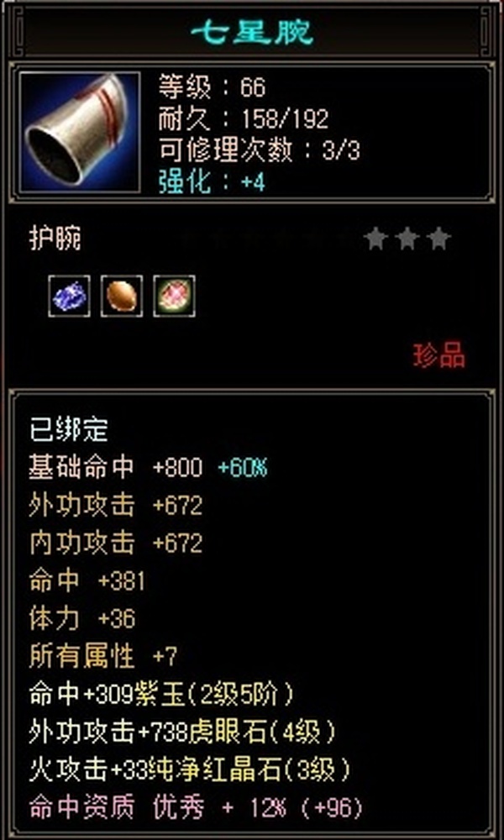Click the 等级：66 text
This screenshot has width=504, height=840.
point(212,88)
